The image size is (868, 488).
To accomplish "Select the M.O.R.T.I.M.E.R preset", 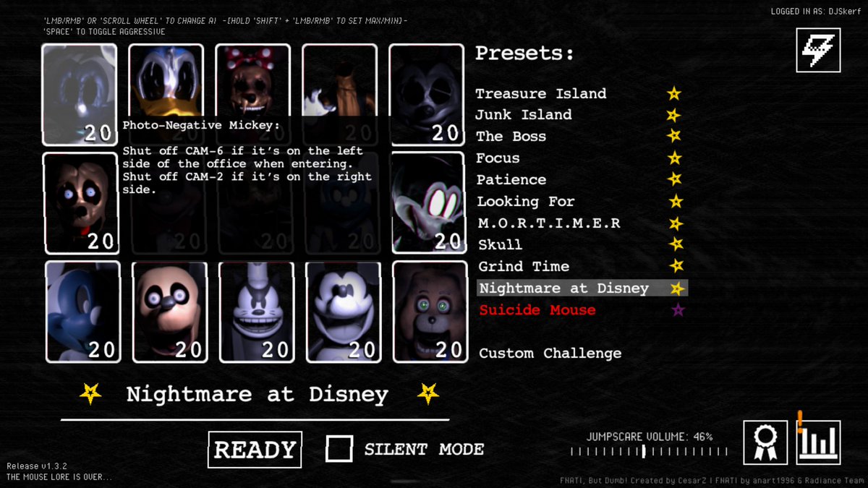I will 550,223.
